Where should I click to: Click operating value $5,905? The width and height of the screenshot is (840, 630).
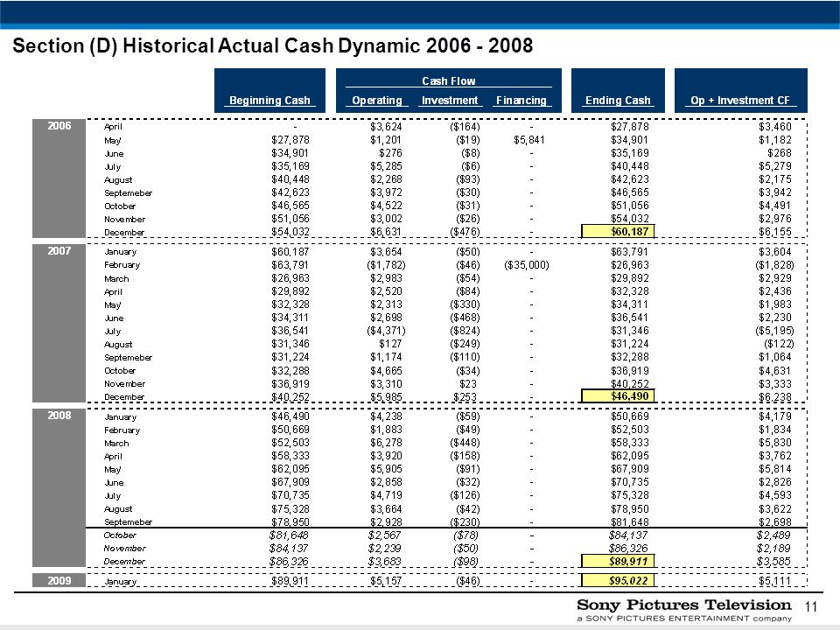pos(386,469)
